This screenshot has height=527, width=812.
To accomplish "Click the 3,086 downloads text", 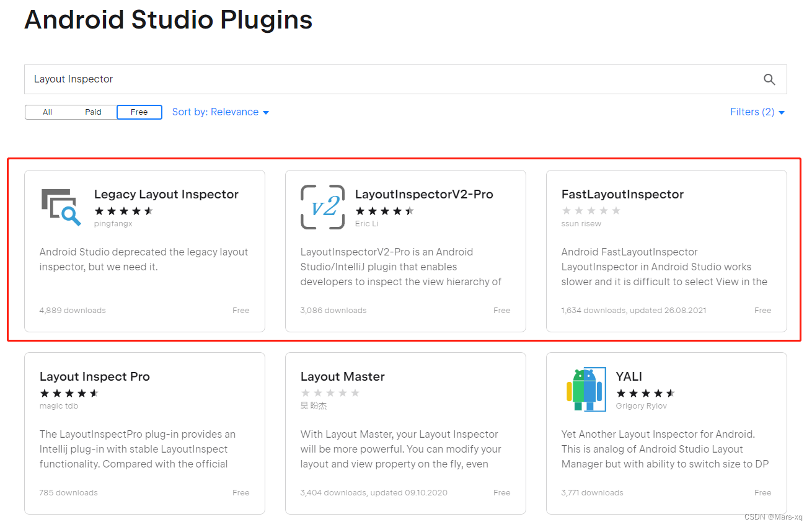I will pos(333,311).
